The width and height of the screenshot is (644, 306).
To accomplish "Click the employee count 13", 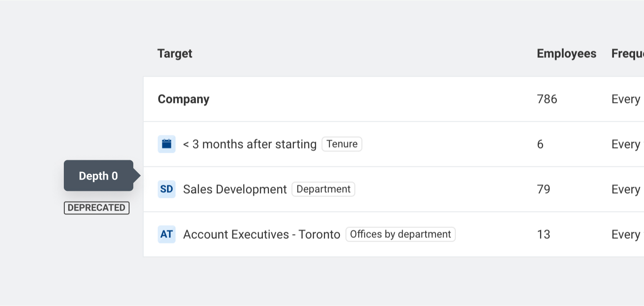I will pos(543,234).
